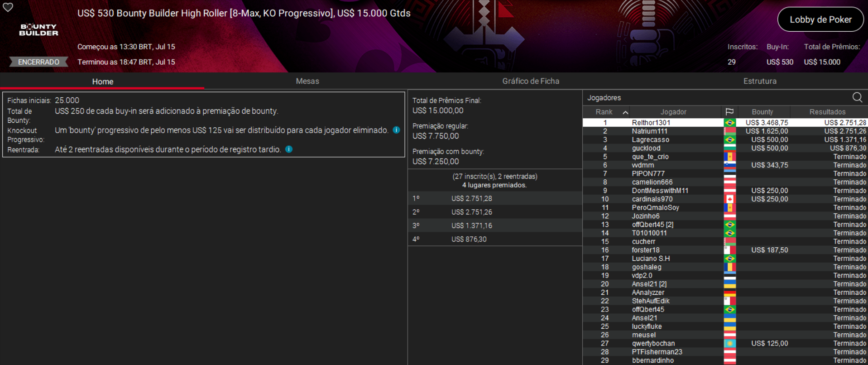
Task: Click the flag next to T01010011
Action: [729, 233]
